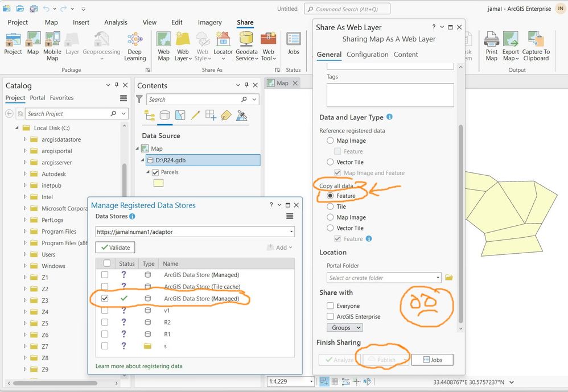Click the Jobs button under Finish Sharing
This screenshot has width=568, height=392.
(433, 360)
